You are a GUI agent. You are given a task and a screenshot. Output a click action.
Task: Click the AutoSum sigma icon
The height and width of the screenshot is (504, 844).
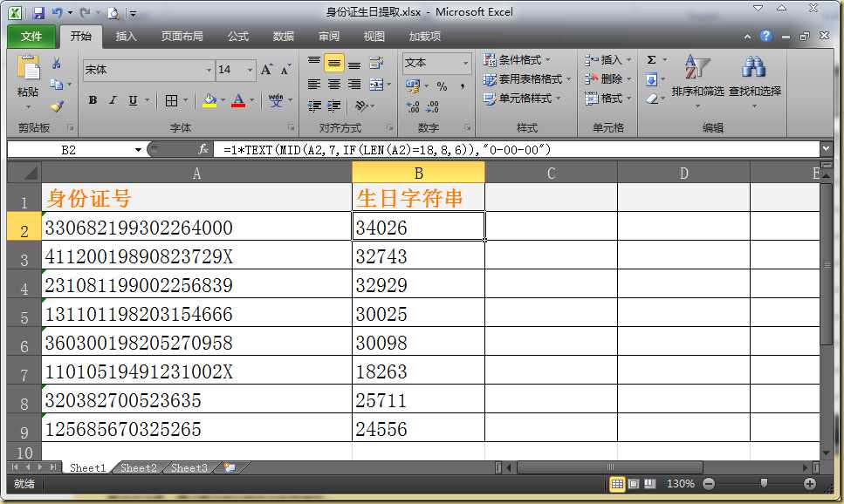tap(651, 59)
